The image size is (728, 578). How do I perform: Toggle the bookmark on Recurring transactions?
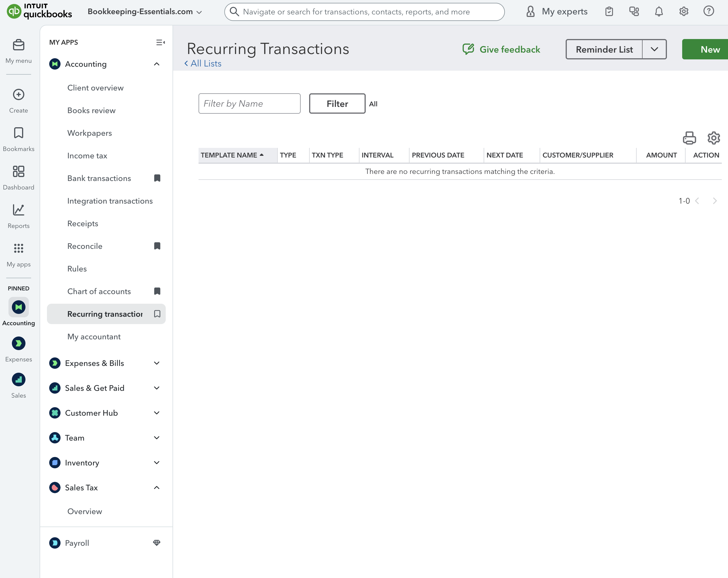[x=157, y=314]
